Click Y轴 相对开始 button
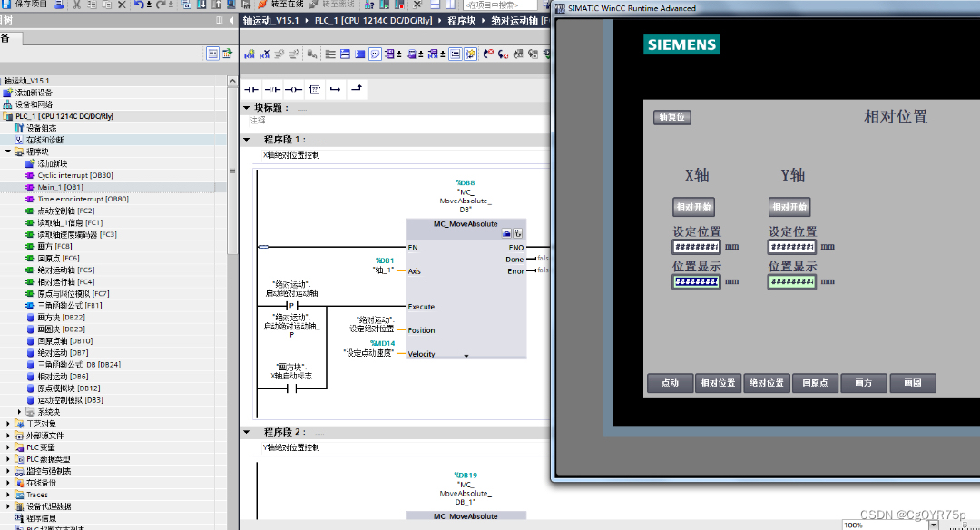The height and width of the screenshot is (530, 980). click(789, 207)
